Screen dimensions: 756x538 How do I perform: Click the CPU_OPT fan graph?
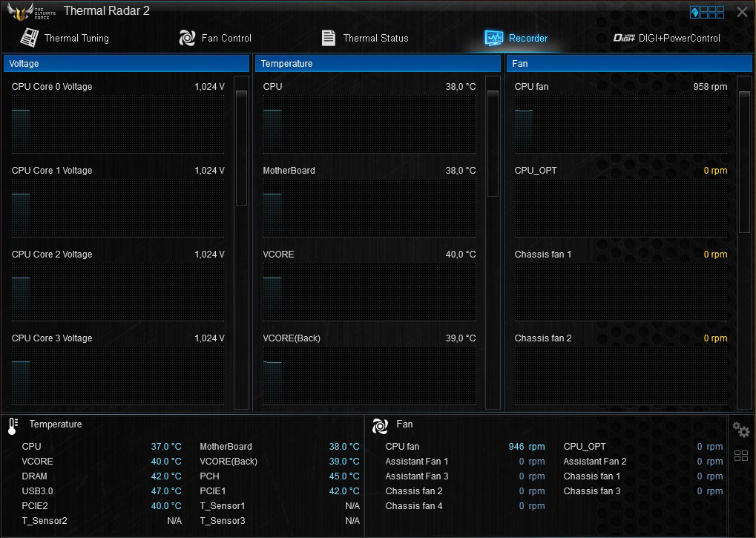click(621, 208)
